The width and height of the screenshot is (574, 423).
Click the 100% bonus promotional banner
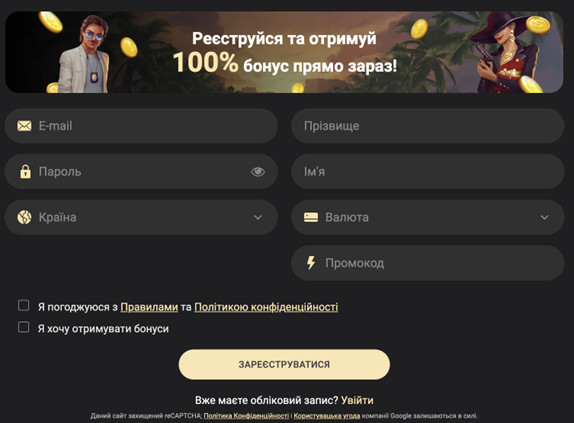[284, 52]
